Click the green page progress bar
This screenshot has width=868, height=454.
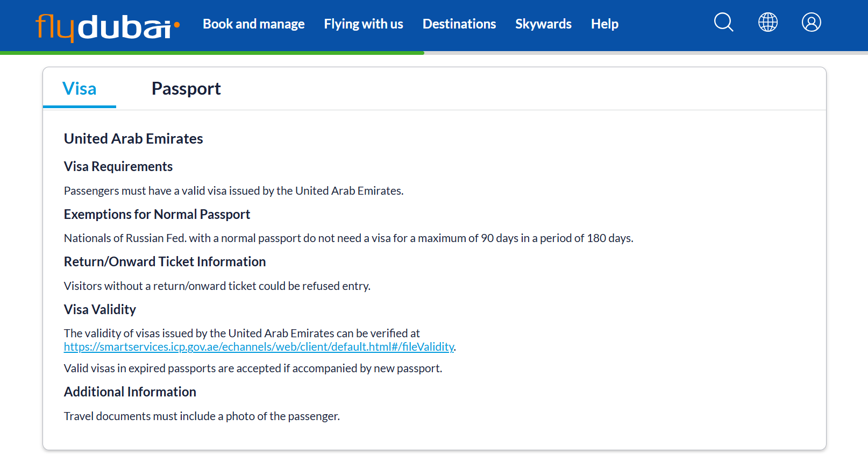click(212, 53)
